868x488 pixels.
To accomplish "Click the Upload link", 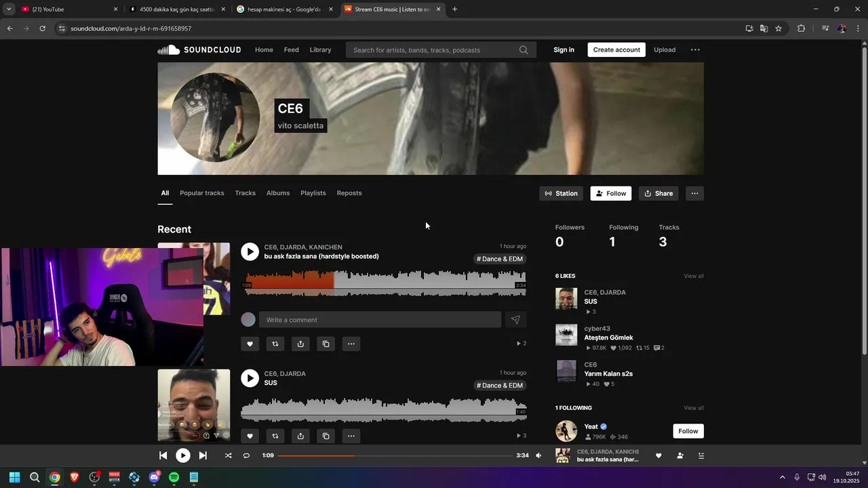I will click(665, 49).
